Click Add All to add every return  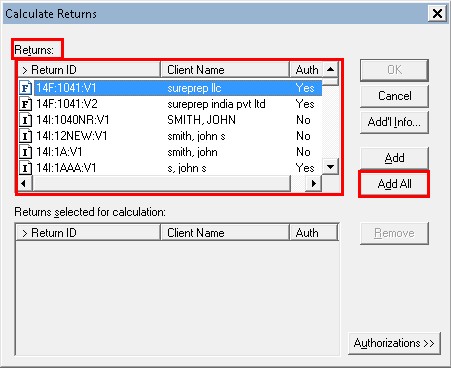pos(394,184)
